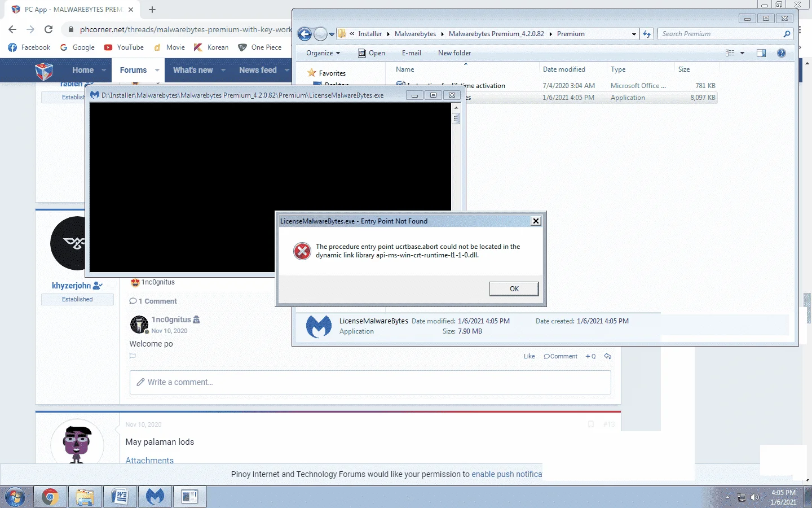Image resolution: width=812 pixels, height=508 pixels.
Task: Click the red error icon in the dialog
Action: (x=302, y=251)
